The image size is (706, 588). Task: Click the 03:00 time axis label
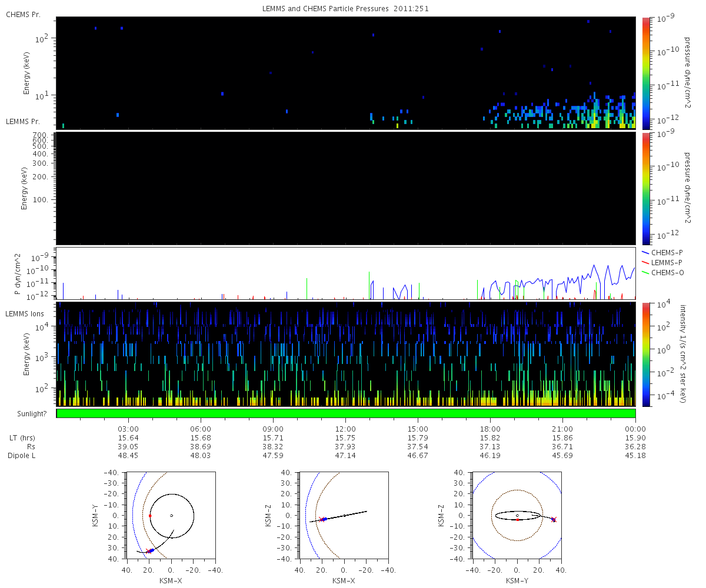[x=128, y=429]
